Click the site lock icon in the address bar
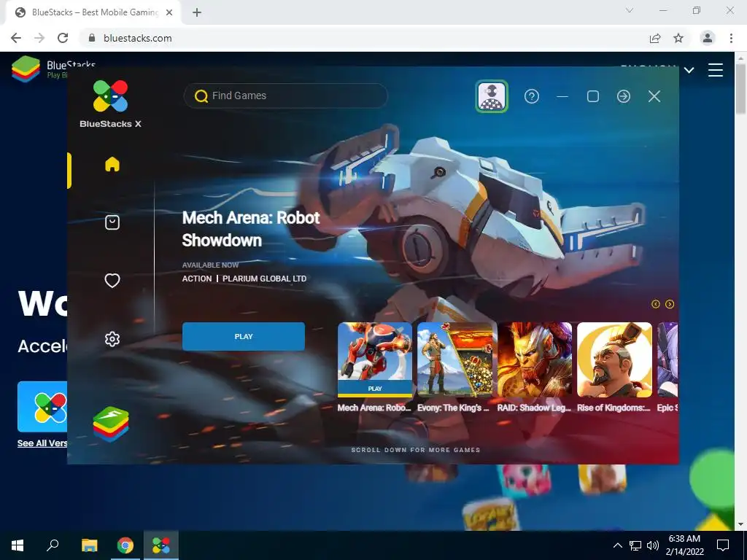This screenshot has height=560, width=747. pos(92,38)
